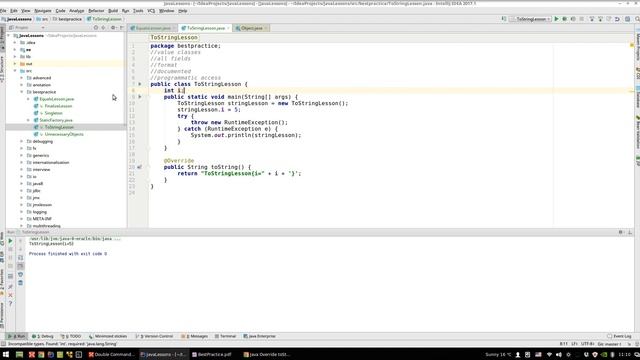This screenshot has width=640, height=360.
Task: Click run gutter arrow beside main method
Action: 140,97
